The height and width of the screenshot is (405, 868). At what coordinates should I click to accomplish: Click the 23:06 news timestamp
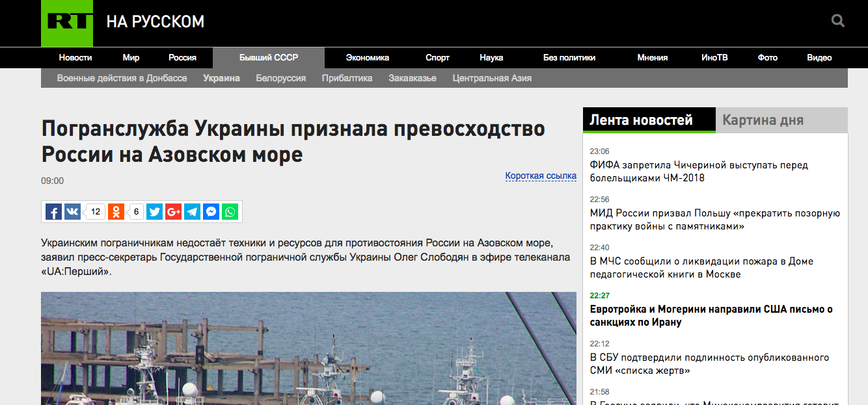click(599, 151)
